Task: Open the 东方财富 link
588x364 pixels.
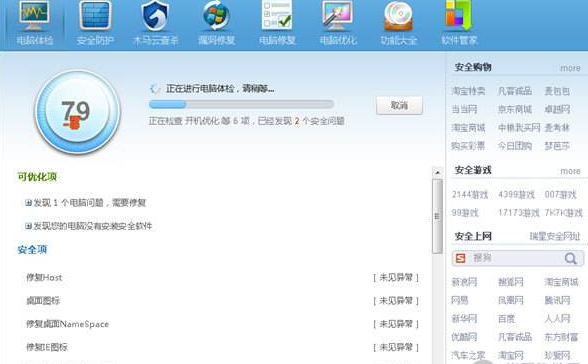Action: [561, 337]
